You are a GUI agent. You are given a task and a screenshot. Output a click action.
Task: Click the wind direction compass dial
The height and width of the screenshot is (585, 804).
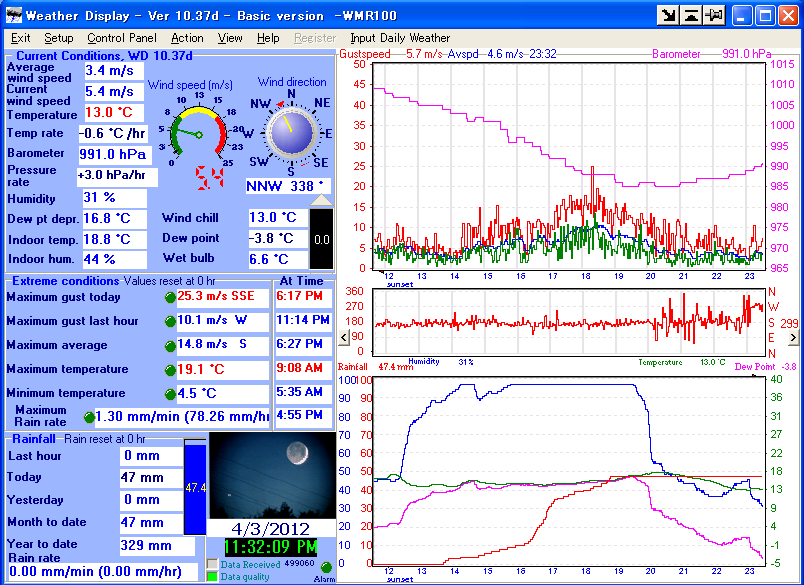(x=290, y=130)
